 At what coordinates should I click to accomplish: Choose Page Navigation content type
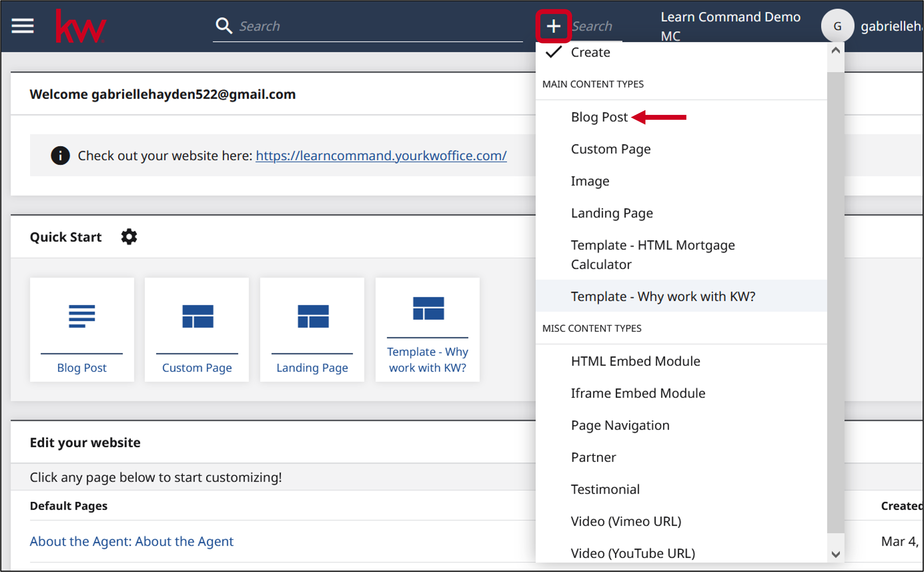pos(681,425)
